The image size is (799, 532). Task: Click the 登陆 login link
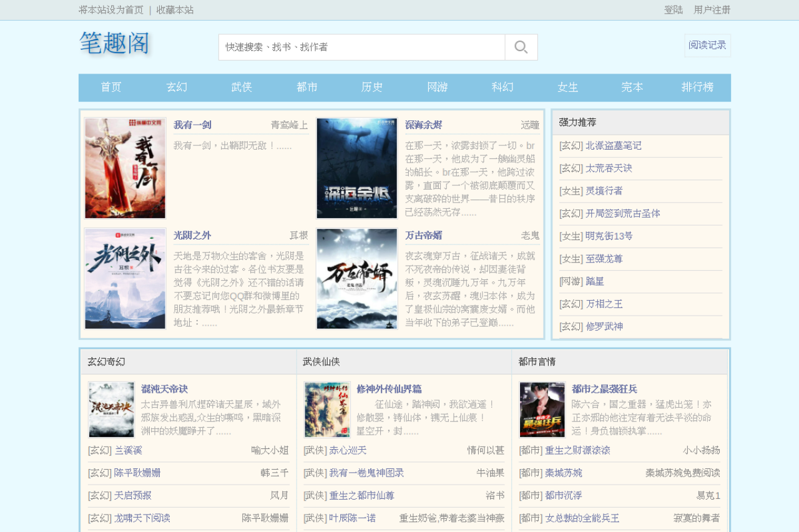[x=673, y=10]
